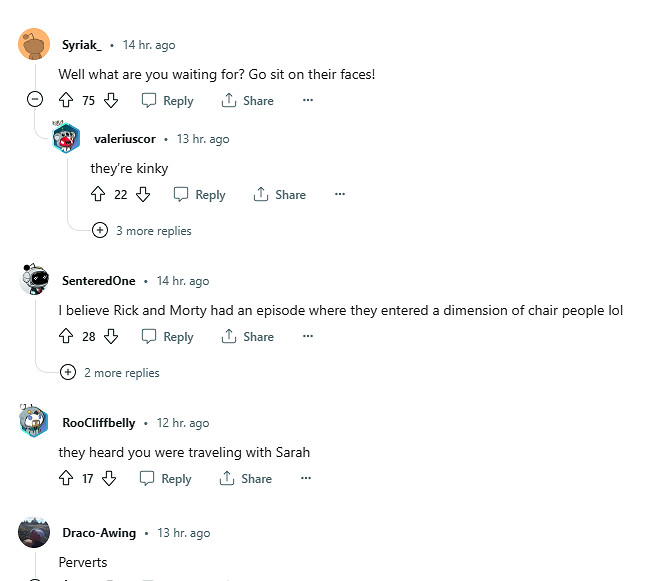Image resolution: width=665 pixels, height=581 pixels.
Task: Upvote RooCliffbelly's comment
Action: point(66,478)
